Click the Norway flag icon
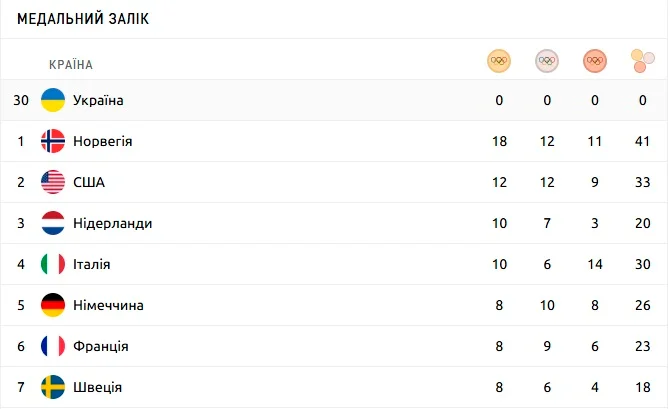Screen dimensions: 670x409 (53, 141)
